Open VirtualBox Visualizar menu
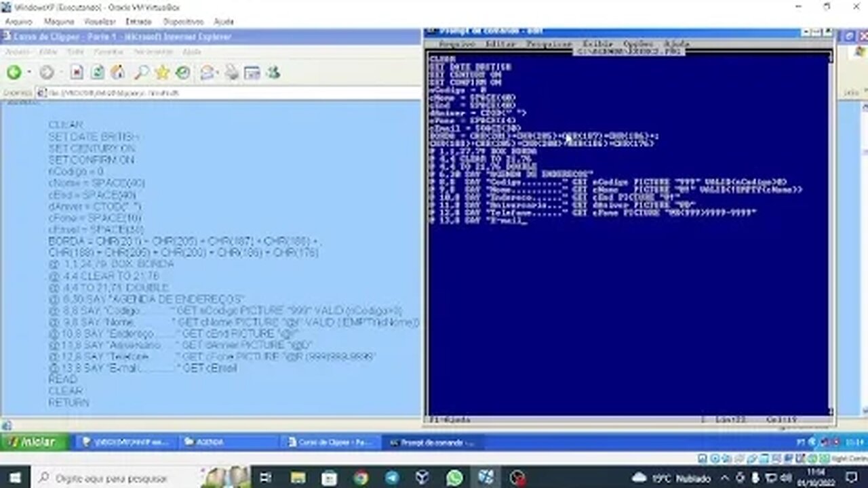 pyautogui.click(x=100, y=22)
